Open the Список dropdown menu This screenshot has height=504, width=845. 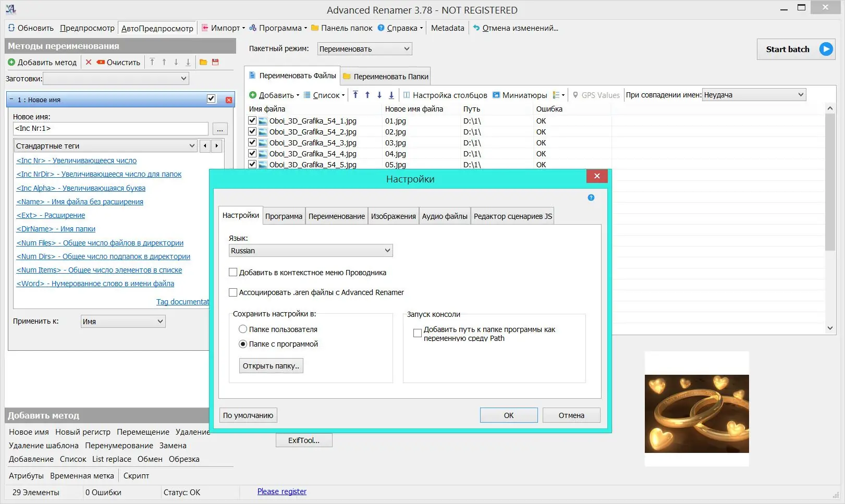click(324, 95)
